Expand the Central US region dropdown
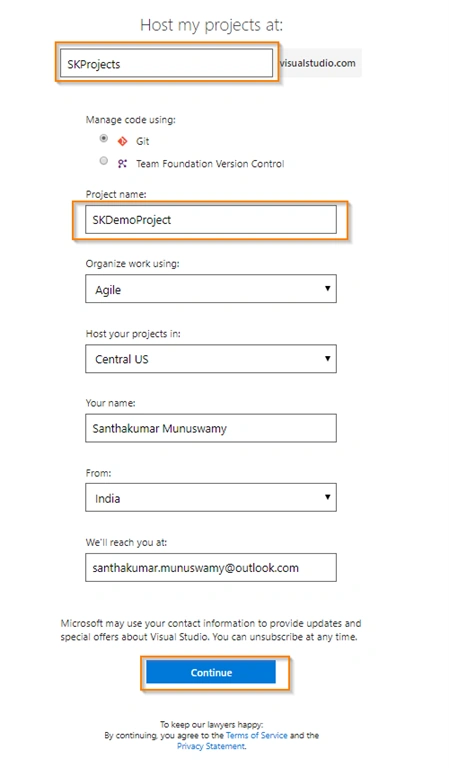Image resolution: width=449 pixels, height=768 pixels. click(211, 359)
